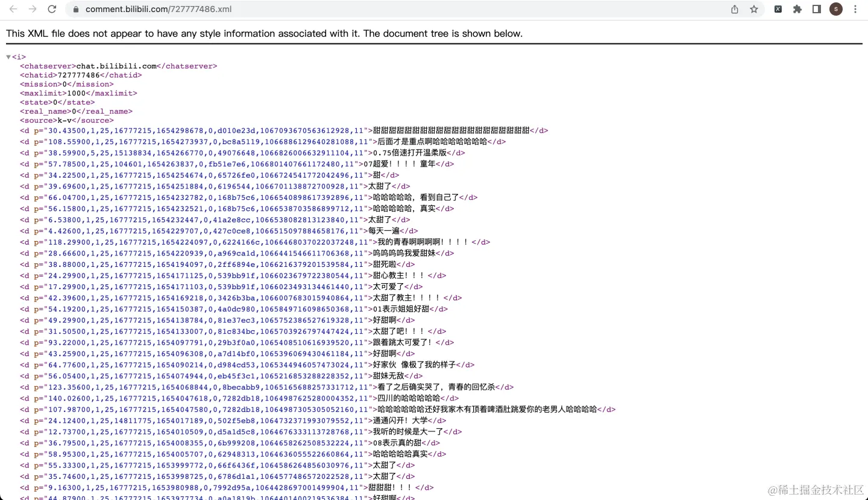View site security lock information
This screenshot has height=500, width=868.
coord(76,9)
